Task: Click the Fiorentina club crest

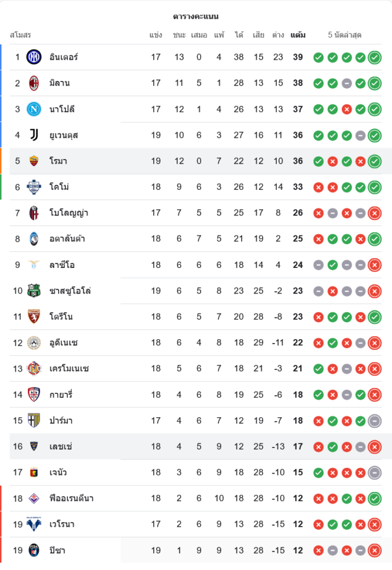Action: [34, 498]
